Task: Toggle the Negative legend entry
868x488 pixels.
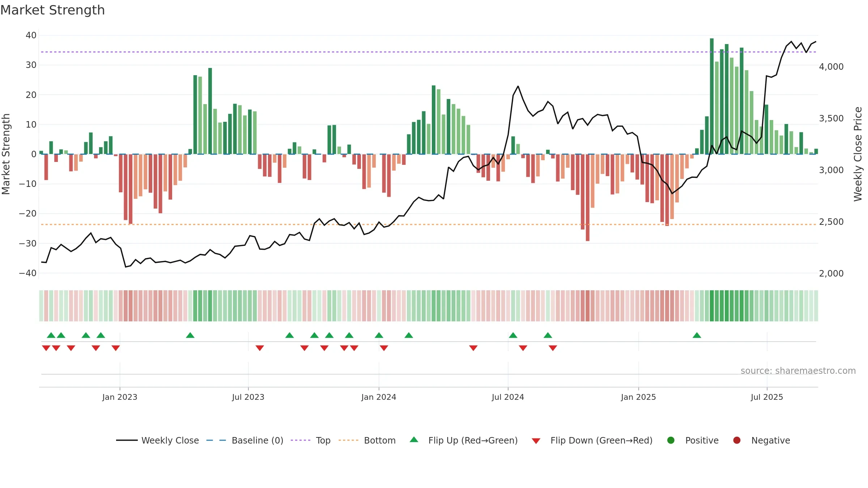Action: 761,440
